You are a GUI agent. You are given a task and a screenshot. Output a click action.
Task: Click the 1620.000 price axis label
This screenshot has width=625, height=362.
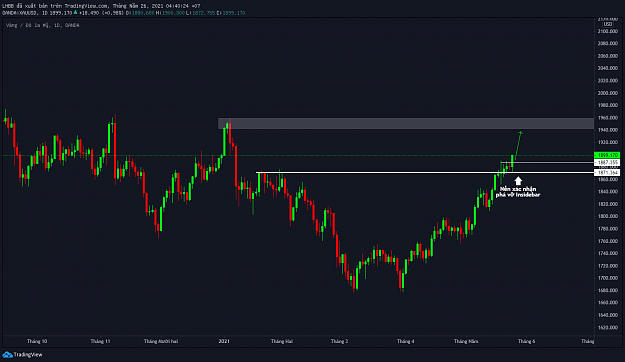(608, 327)
